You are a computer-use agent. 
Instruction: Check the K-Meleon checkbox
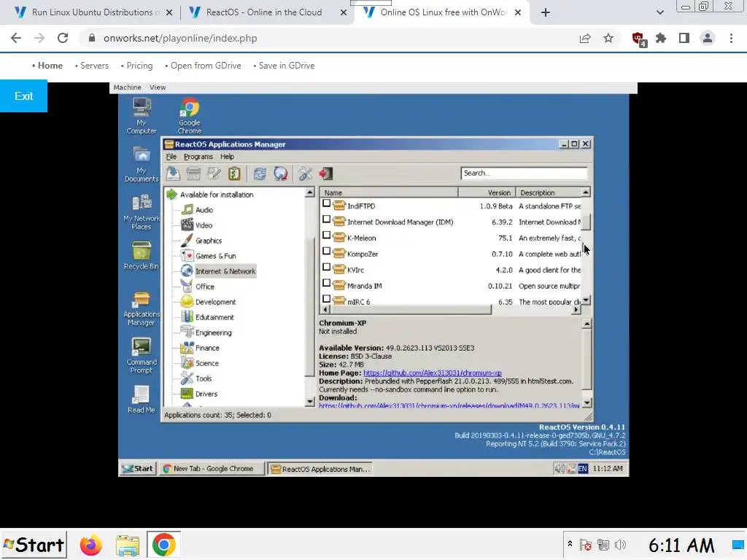[326, 236]
